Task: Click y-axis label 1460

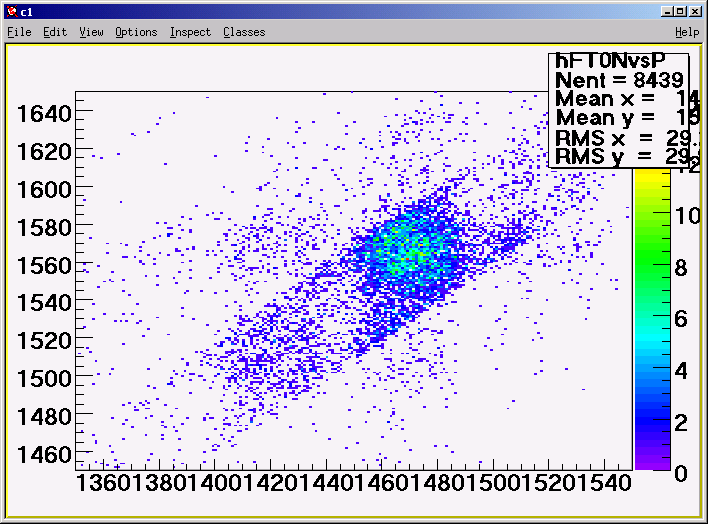Action: coord(44,454)
